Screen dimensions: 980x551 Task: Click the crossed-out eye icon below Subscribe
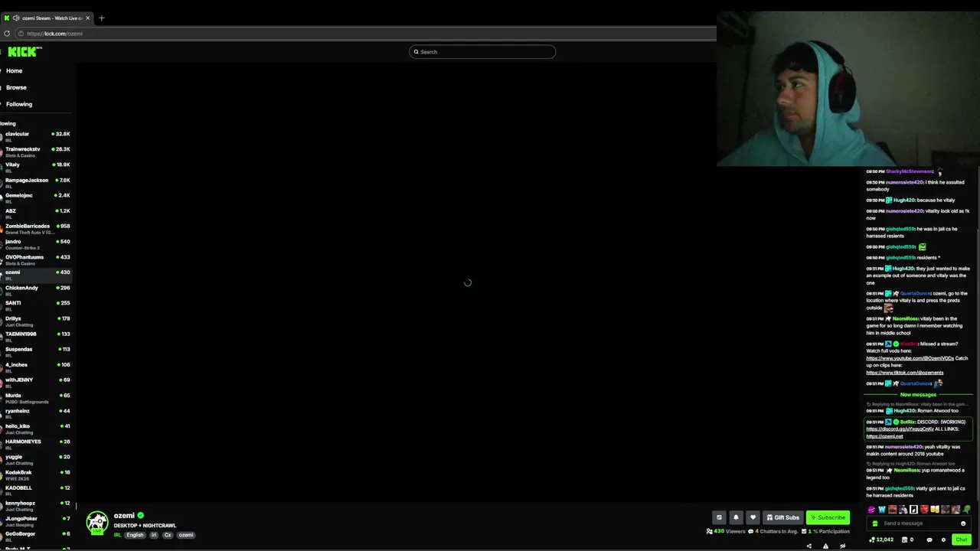pos(842,546)
